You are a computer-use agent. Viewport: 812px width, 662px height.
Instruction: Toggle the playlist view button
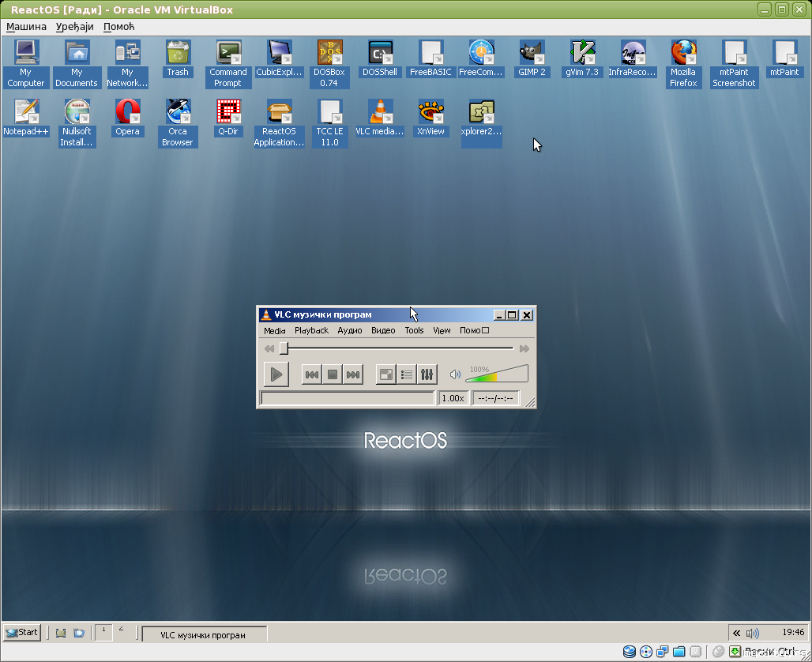(x=407, y=374)
